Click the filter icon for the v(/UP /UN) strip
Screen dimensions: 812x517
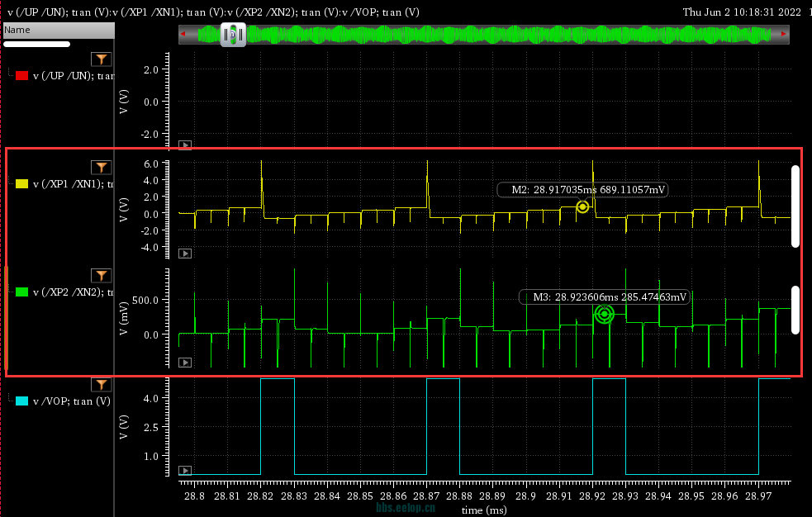[101, 59]
